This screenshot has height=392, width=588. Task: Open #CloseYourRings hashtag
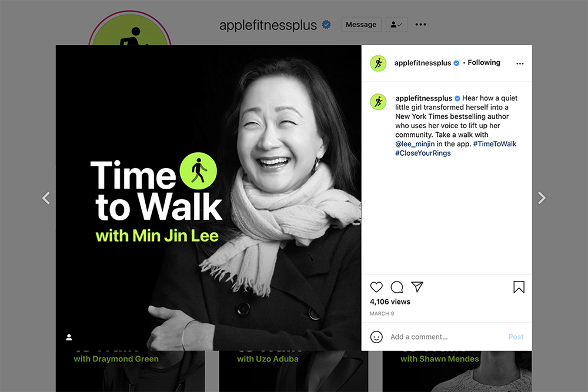(423, 153)
